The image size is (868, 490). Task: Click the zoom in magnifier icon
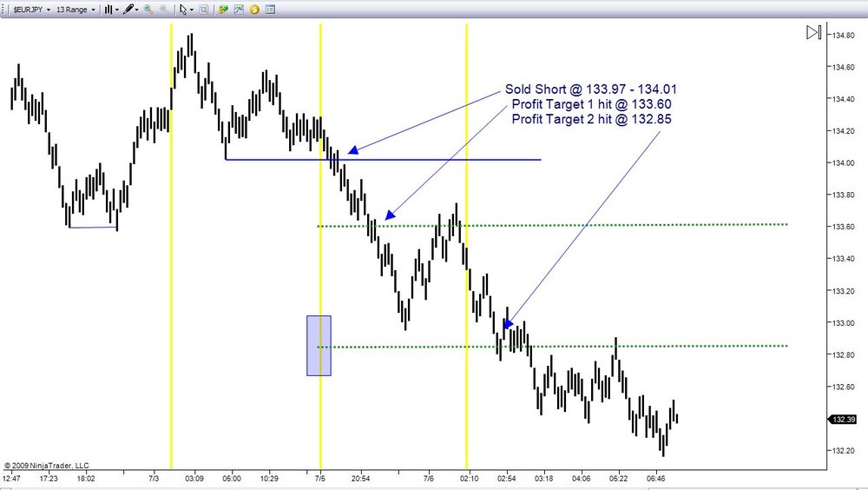(x=148, y=10)
